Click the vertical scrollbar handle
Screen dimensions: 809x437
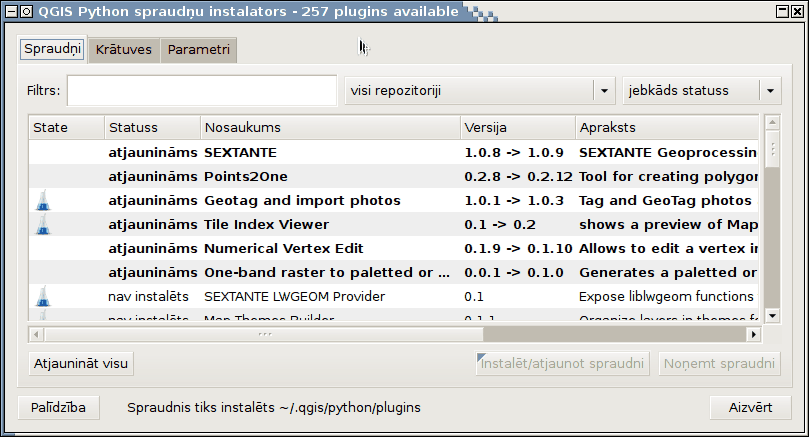(x=772, y=149)
